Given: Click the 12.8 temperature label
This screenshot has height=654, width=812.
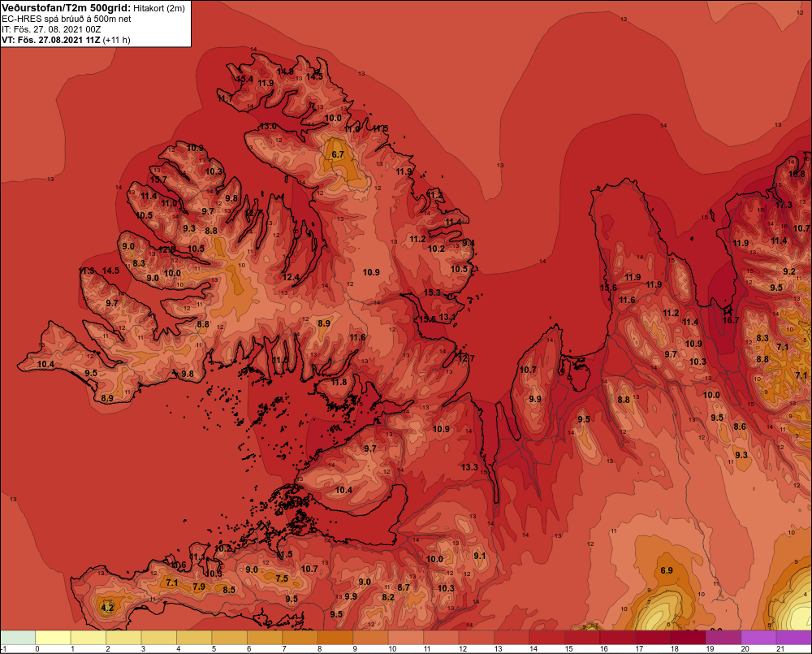Looking at the screenshot, I should pyautogui.click(x=166, y=249).
